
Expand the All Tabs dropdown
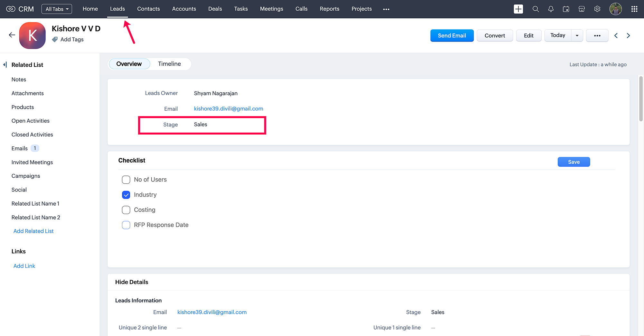tap(57, 9)
